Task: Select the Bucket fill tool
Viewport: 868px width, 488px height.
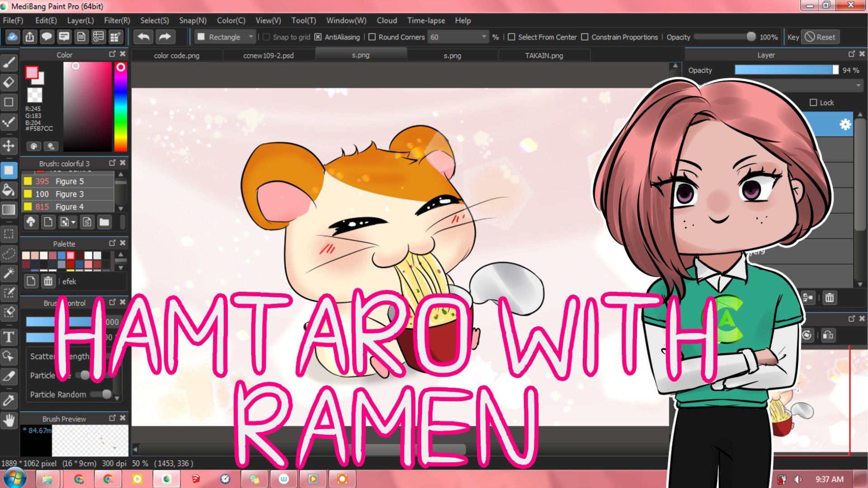Action: coord(9,190)
